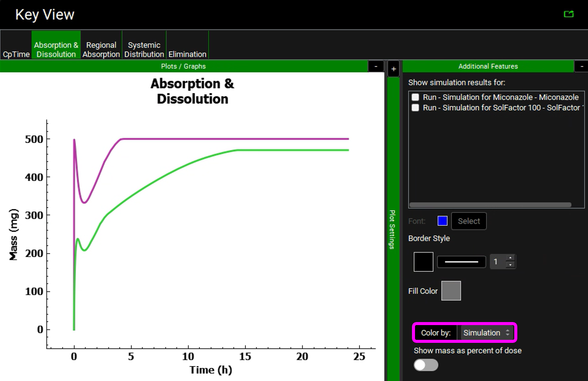Open the border line style dropdown
588x381 pixels.
pyautogui.click(x=461, y=262)
